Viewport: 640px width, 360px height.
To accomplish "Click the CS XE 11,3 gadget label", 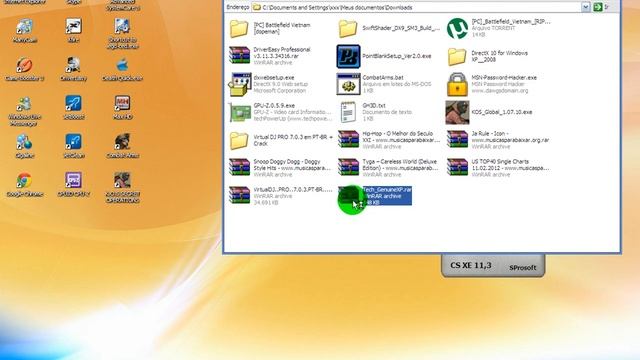I will pos(471,265).
